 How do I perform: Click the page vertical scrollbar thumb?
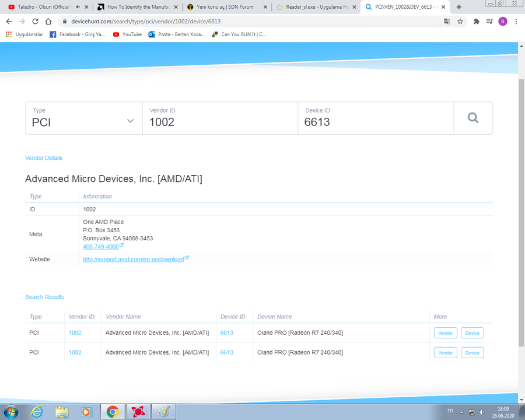tap(521, 213)
